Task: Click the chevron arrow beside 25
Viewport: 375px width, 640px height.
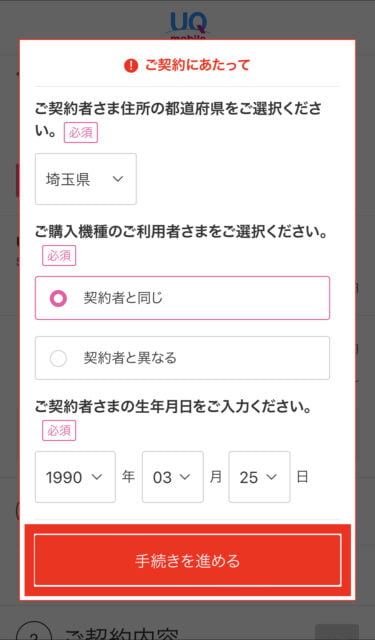Action: click(x=271, y=477)
